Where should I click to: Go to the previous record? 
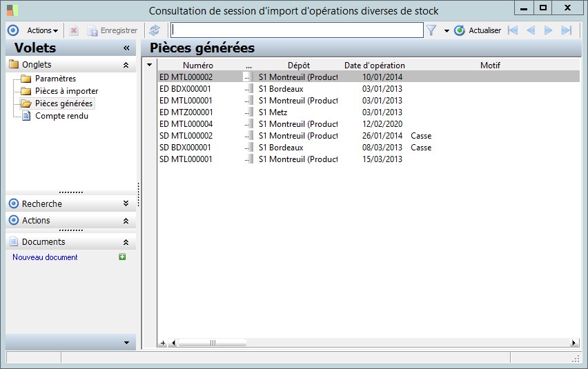(531, 30)
